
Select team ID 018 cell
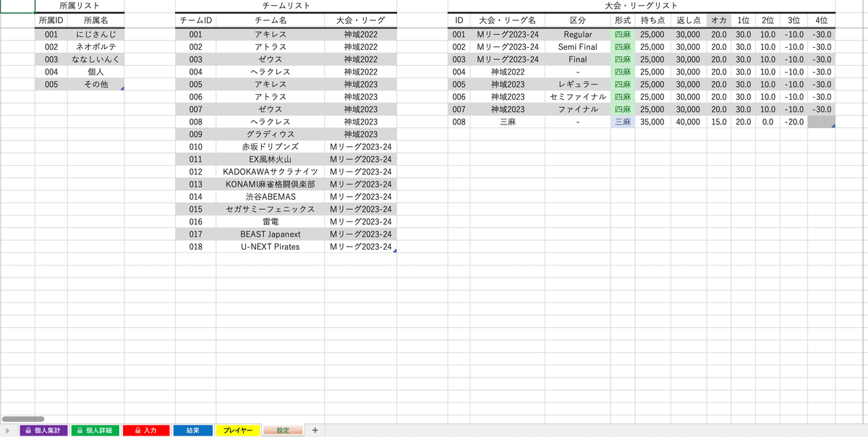[195, 246]
